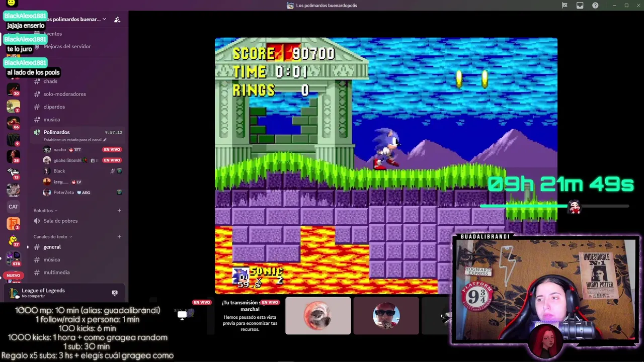Collapse the Boluditos category
The width and height of the screenshot is (644, 362).
pos(45,211)
